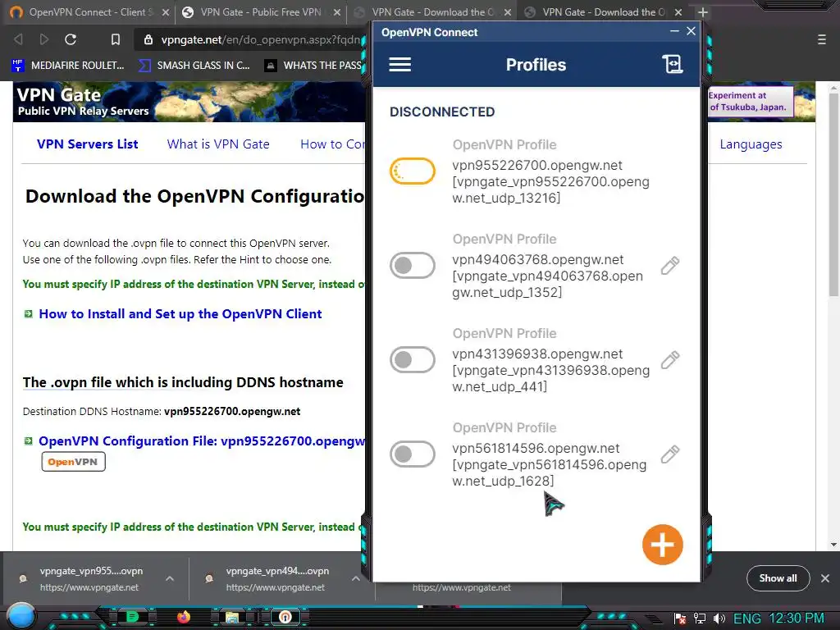This screenshot has height=630, width=840.
Task: Download OpenVPN Configuration File vpn955226700 link
Action: 202,441
